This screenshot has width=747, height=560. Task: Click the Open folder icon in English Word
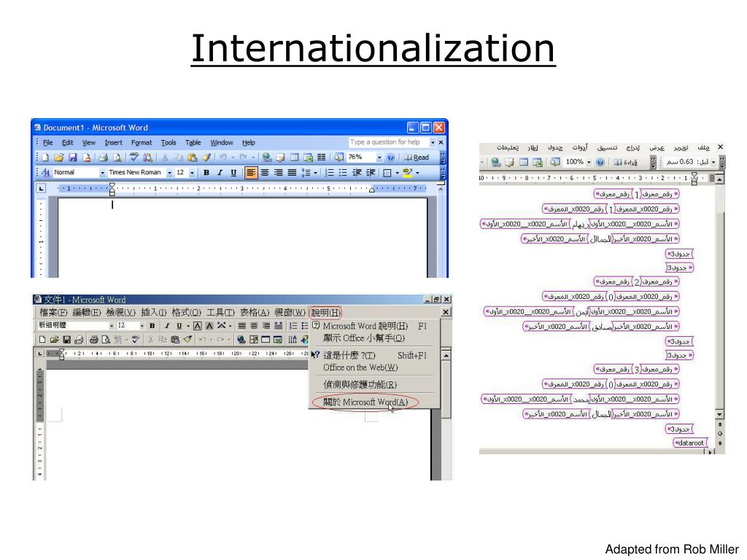[x=59, y=157]
